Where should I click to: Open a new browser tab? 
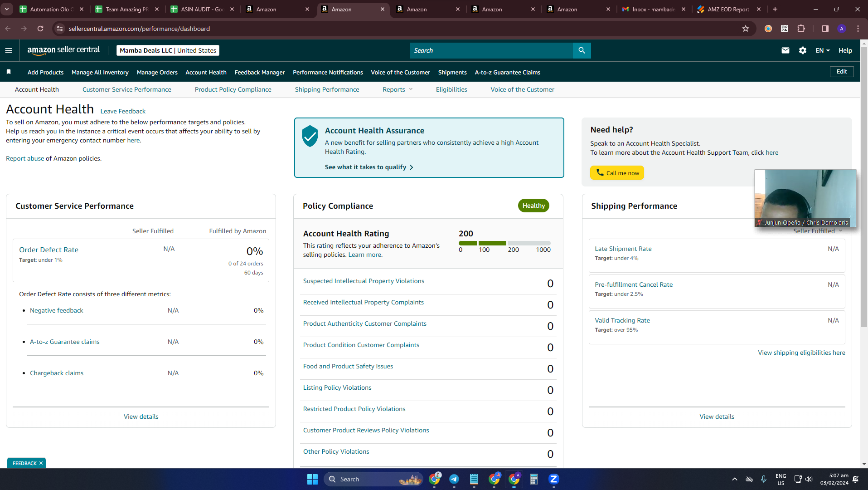(775, 9)
